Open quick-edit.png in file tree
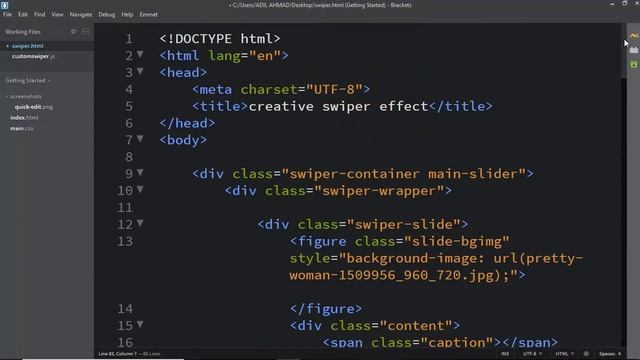The height and width of the screenshot is (360, 640). [33, 107]
